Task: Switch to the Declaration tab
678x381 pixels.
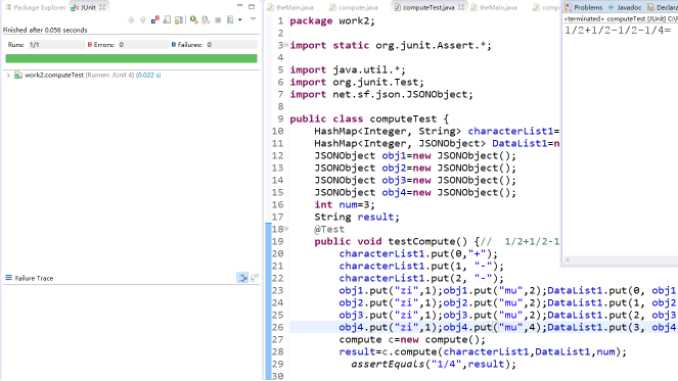Action: [662, 7]
